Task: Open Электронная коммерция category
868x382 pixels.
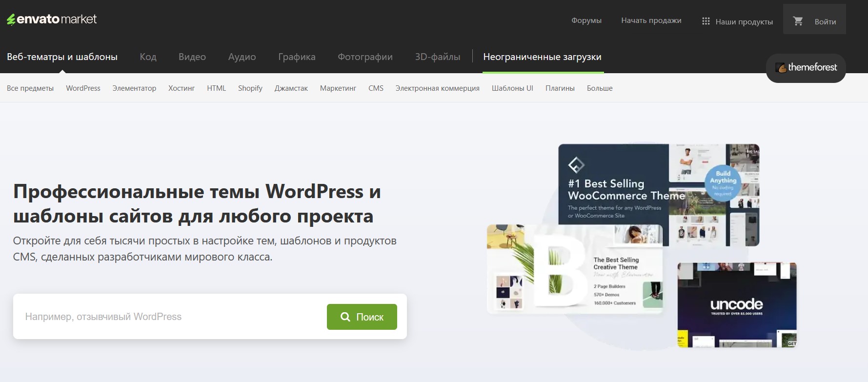Action: click(x=438, y=88)
